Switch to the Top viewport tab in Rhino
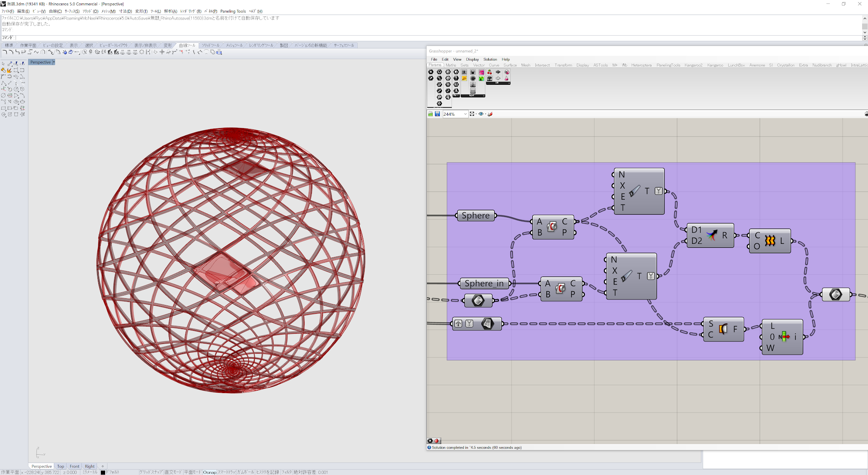This screenshot has height=475, width=868. [60, 466]
